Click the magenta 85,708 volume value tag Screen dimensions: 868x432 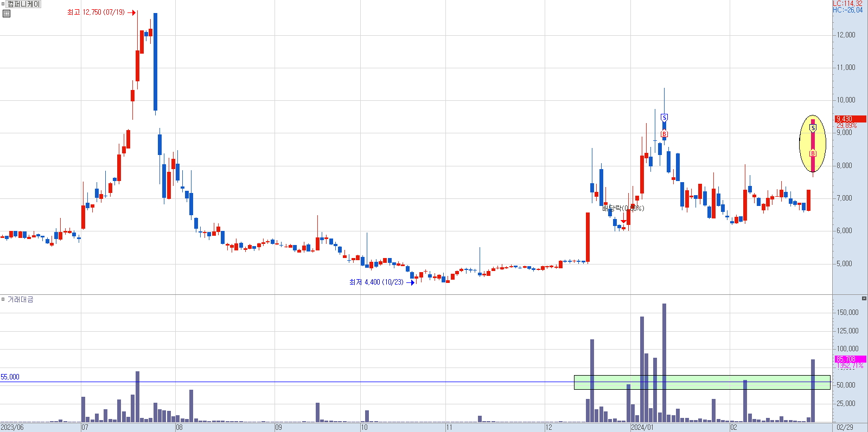click(x=850, y=359)
